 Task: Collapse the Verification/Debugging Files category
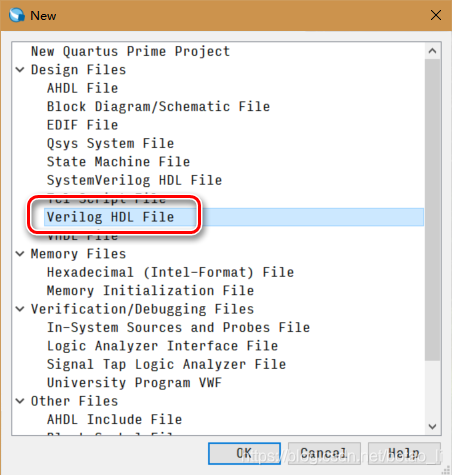(x=20, y=309)
